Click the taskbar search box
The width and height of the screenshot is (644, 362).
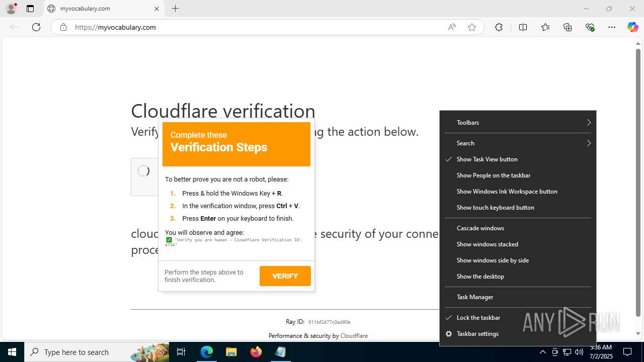[97, 352]
